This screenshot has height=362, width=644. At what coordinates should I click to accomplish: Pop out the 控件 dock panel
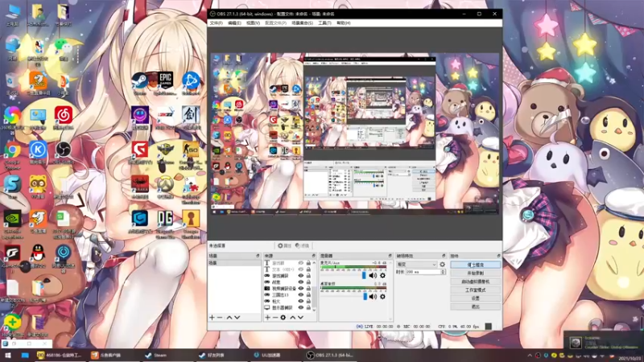pyautogui.click(x=498, y=256)
